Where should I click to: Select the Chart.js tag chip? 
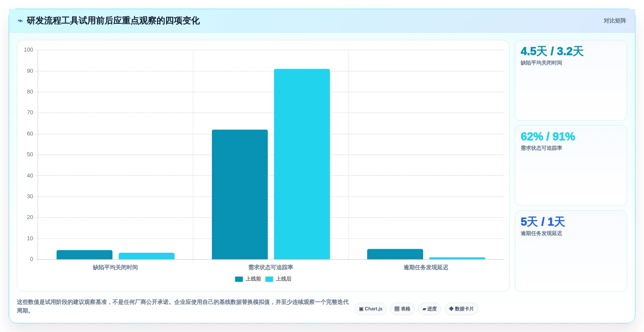pyautogui.click(x=371, y=309)
